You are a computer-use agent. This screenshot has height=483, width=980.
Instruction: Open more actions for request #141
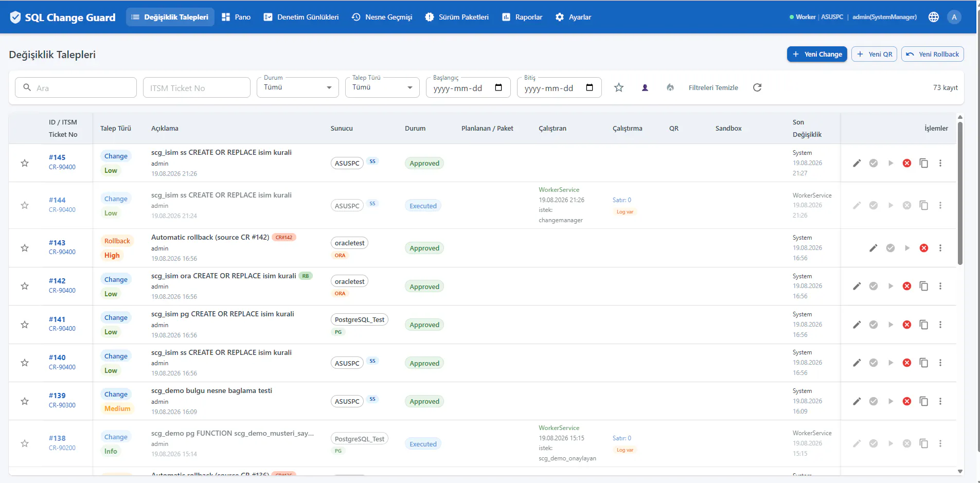[940, 325]
